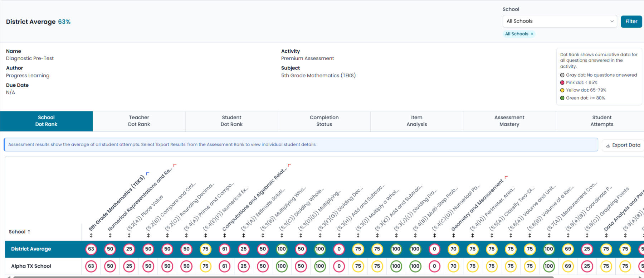Sort by 5th Grade Mathematics (TEKS) column arrows

[91, 235]
